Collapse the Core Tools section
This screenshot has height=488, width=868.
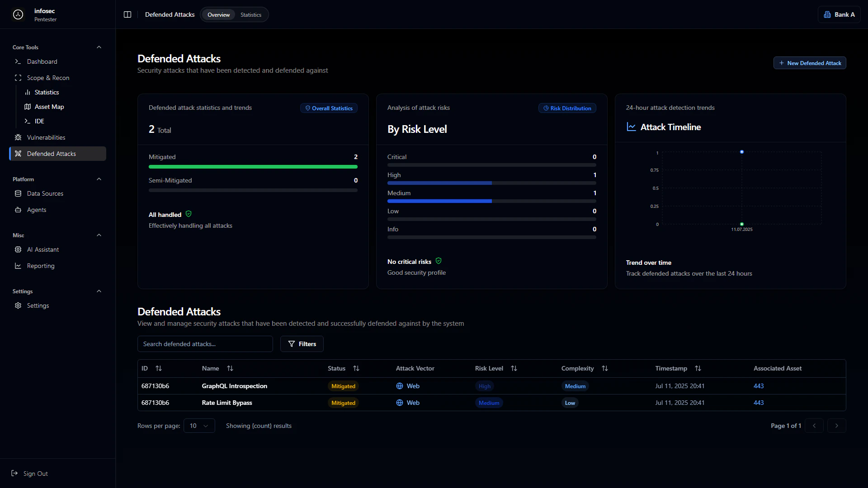pos(99,47)
